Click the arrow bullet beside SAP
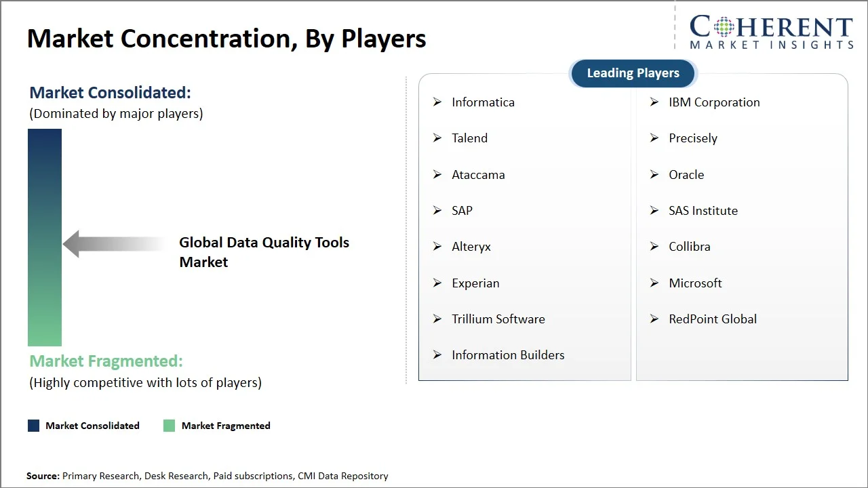 click(x=437, y=211)
